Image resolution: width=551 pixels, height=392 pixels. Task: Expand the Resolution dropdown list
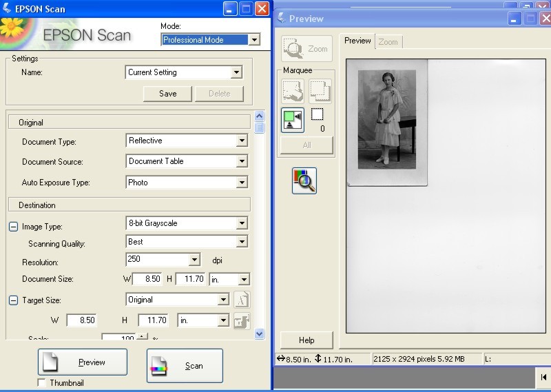pyautogui.click(x=194, y=260)
